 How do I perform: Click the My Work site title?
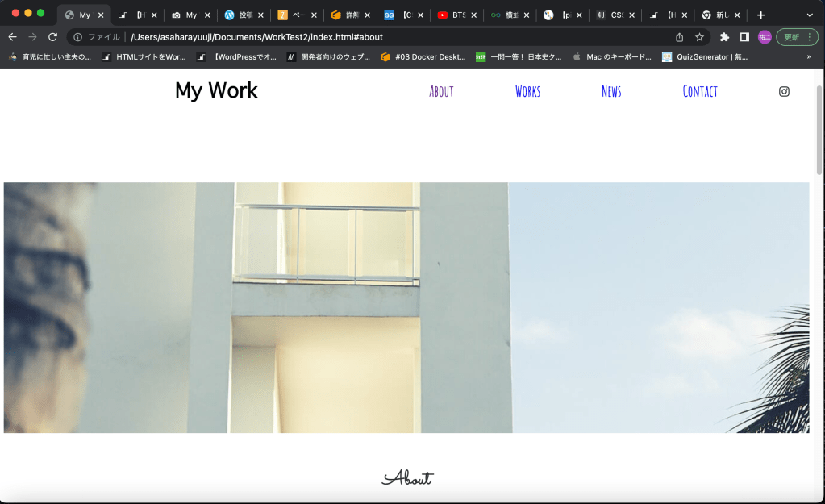[x=216, y=90]
